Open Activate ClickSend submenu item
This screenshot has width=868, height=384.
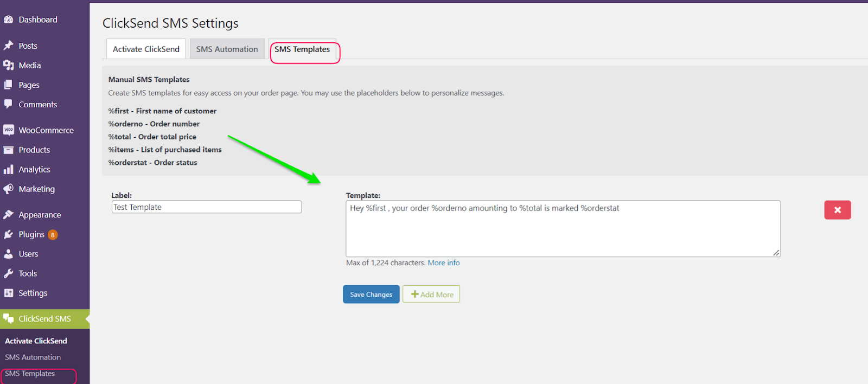36,341
